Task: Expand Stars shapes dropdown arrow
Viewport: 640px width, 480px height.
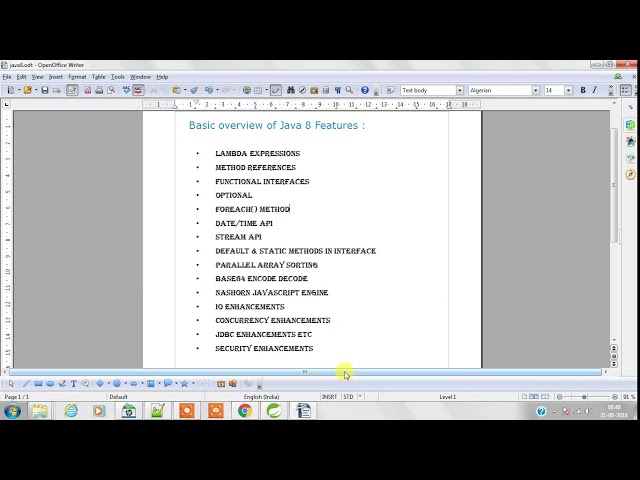Action: (193, 384)
